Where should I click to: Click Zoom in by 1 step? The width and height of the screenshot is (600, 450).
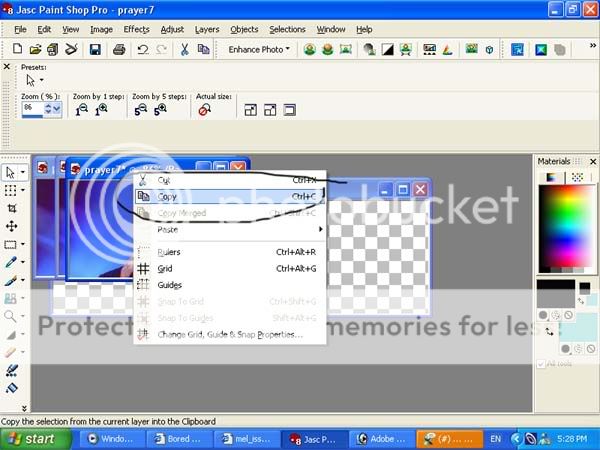[101, 110]
